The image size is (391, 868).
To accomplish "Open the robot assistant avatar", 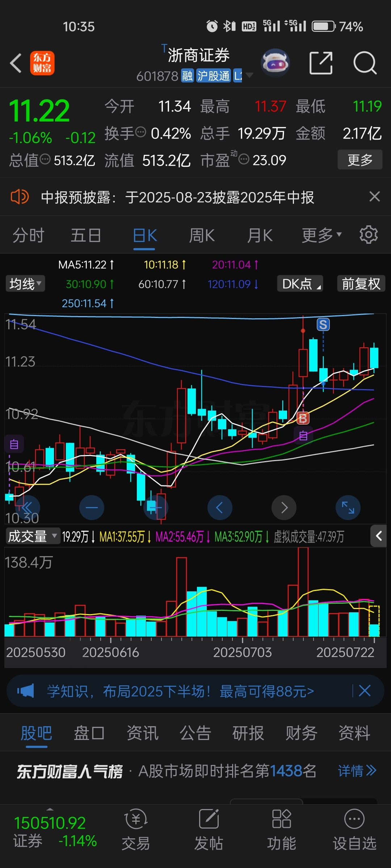I will coord(275,63).
